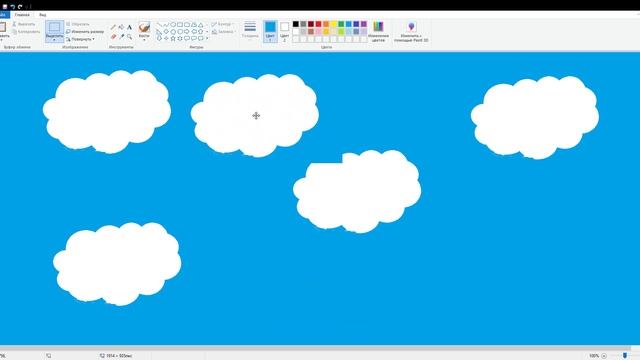The height and width of the screenshot is (360, 640).
Task: Click Redo in the quick access toolbar
Action: click(20, 7)
